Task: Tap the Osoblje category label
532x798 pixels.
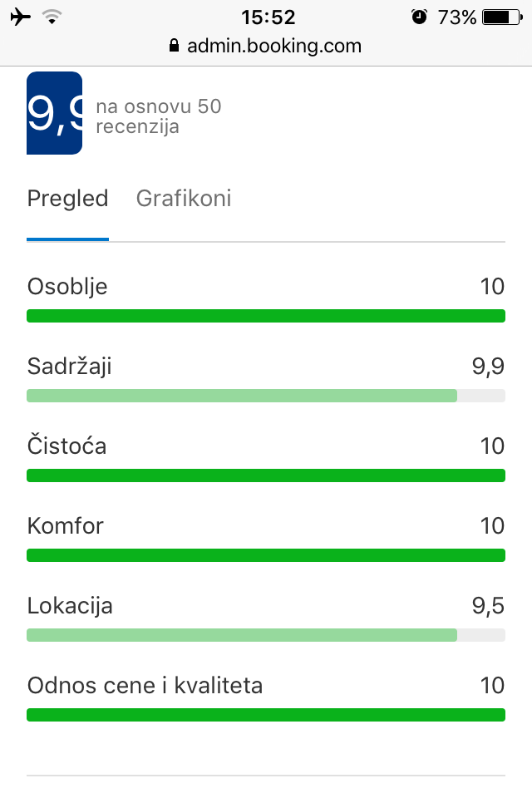Action: (x=67, y=287)
